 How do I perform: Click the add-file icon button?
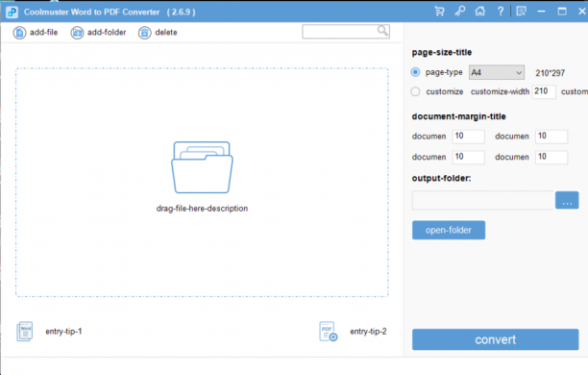click(x=19, y=33)
